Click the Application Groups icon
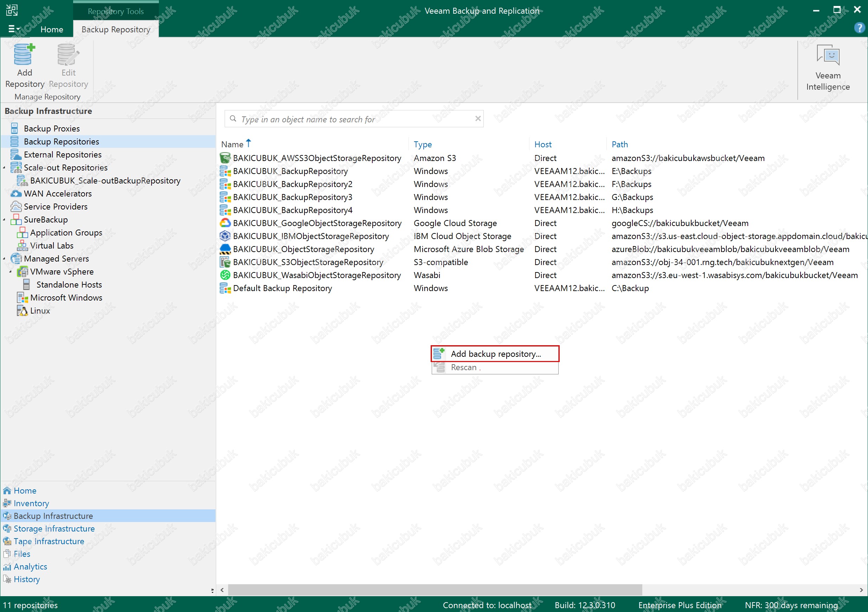The height and width of the screenshot is (612, 868). click(22, 232)
